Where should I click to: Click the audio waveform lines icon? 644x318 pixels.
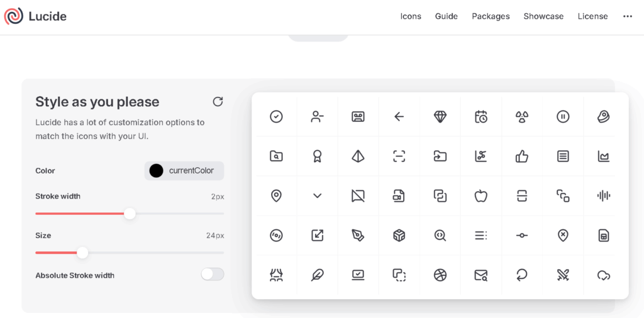(x=604, y=196)
